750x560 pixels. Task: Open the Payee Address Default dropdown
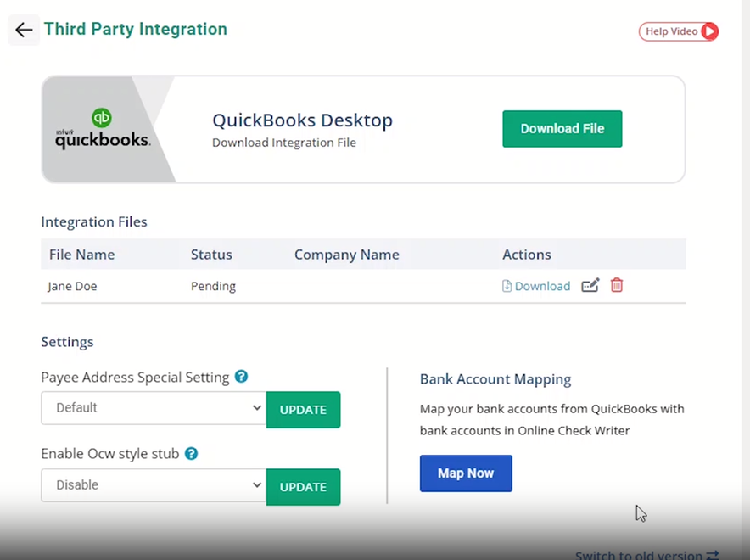coord(154,408)
